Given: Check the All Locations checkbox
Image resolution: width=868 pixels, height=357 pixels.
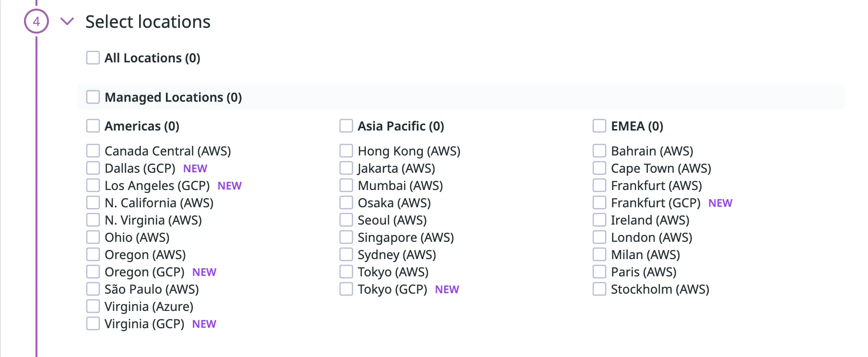Looking at the screenshot, I should (93, 58).
